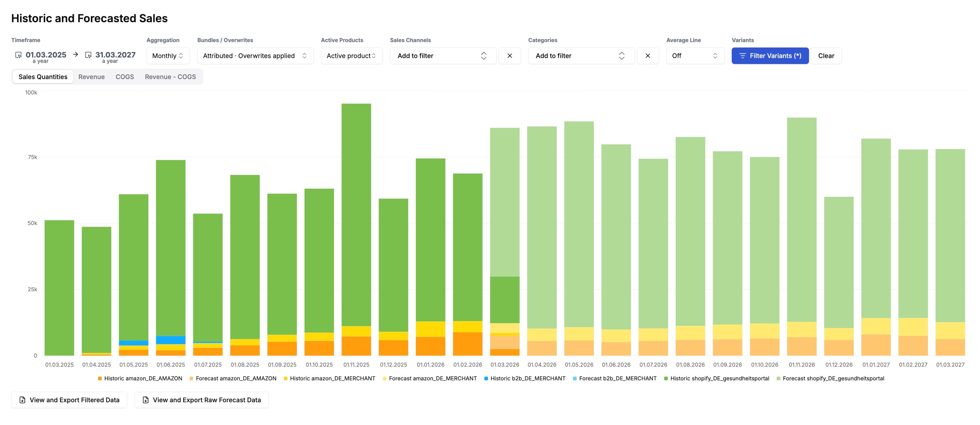Click the download icon on View and Export Raw Forecast Data
980x425 pixels.
pyautogui.click(x=146, y=400)
